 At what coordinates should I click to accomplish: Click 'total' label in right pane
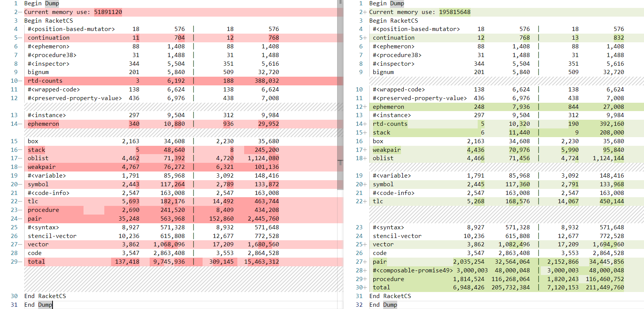tap(381, 287)
